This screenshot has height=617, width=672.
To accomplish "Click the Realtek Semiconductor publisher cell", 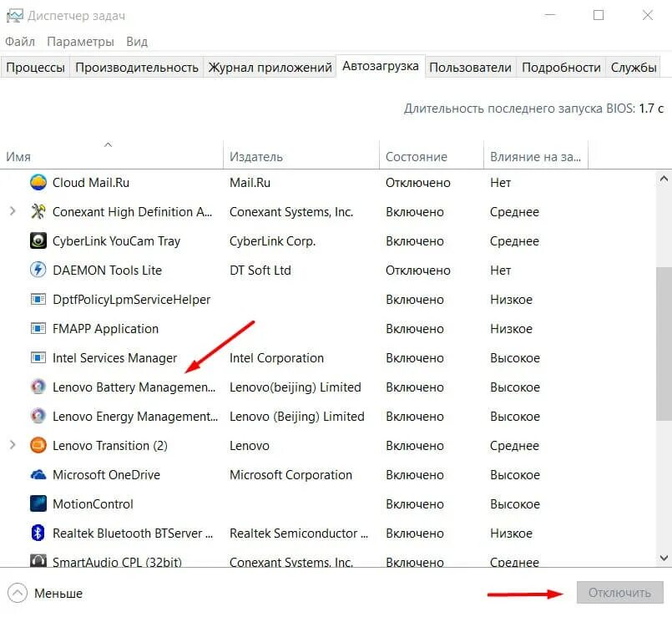I will coord(299,533).
